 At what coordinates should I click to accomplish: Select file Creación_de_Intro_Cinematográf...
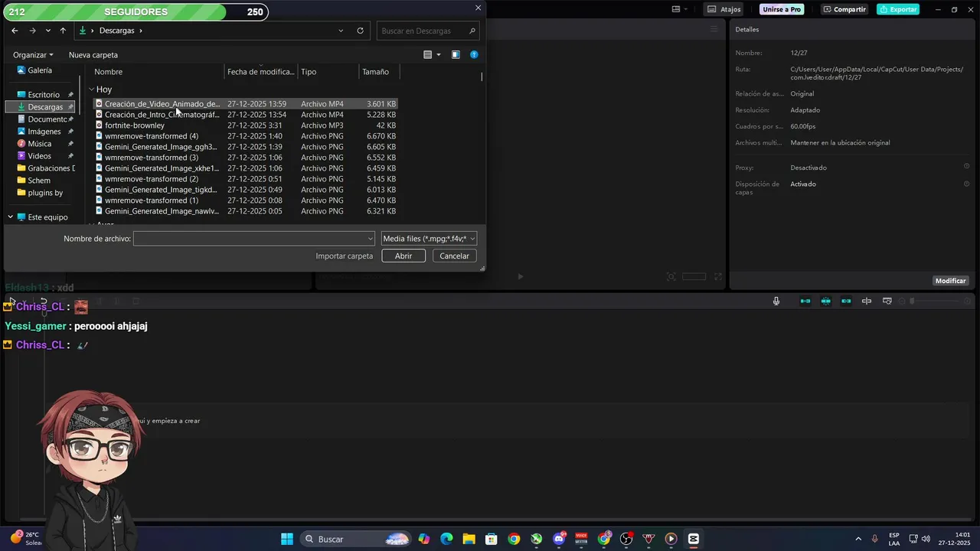tap(246, 115)
